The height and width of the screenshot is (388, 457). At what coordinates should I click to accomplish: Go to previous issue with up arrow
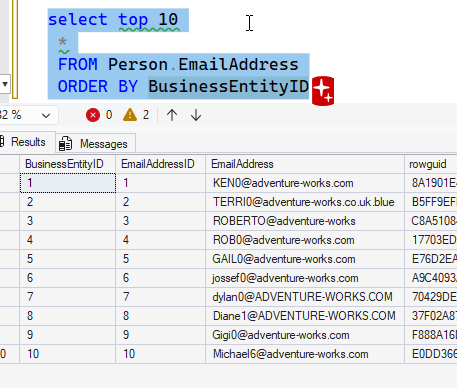172,115
